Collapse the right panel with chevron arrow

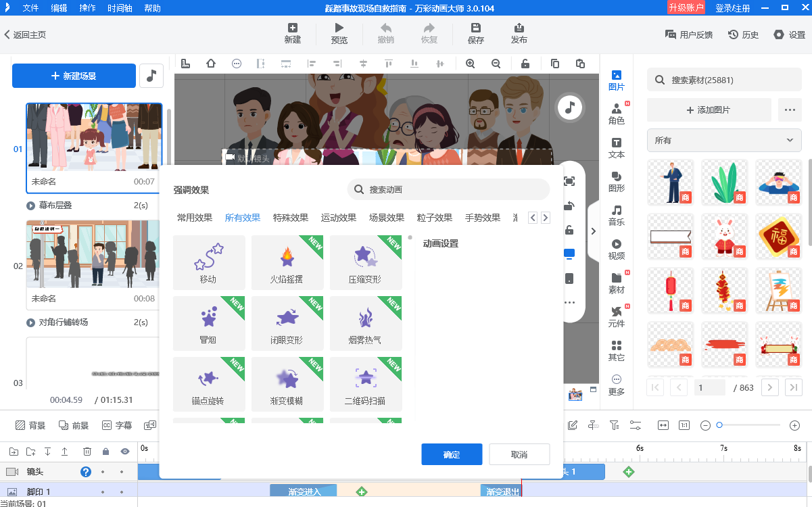click(593, 231)
